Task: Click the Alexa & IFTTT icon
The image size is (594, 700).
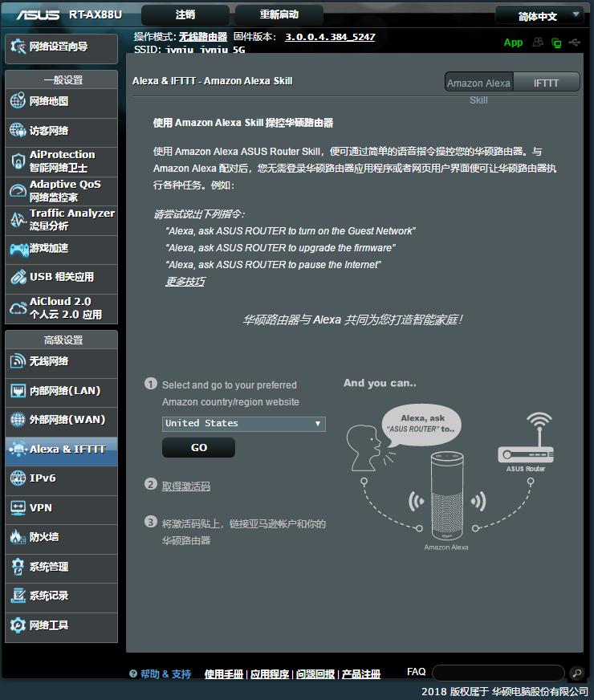Action: click(x=18, y=449)
